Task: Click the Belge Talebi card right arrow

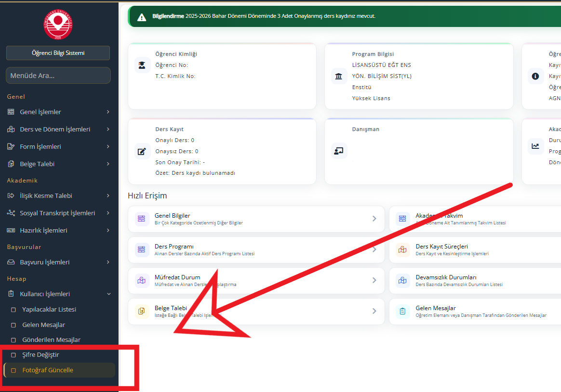Action: point(374,311)
